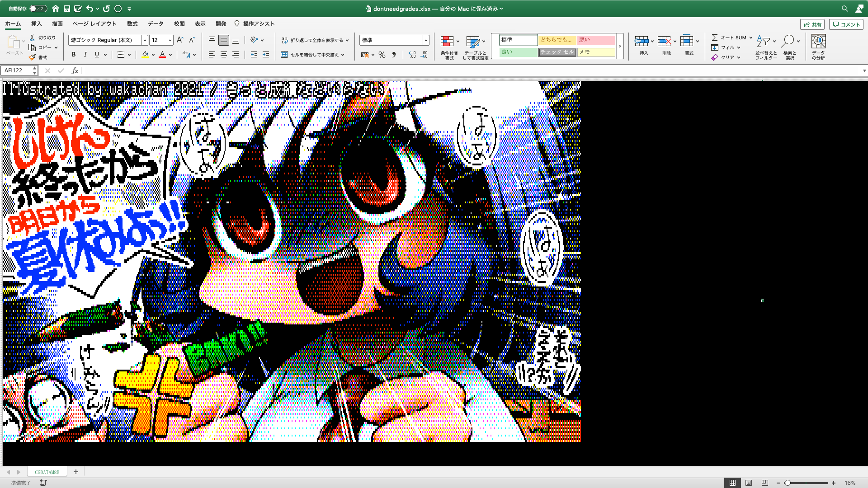Open the Review tab
Viewport: 868px width, 488px height.
point(179,24)
